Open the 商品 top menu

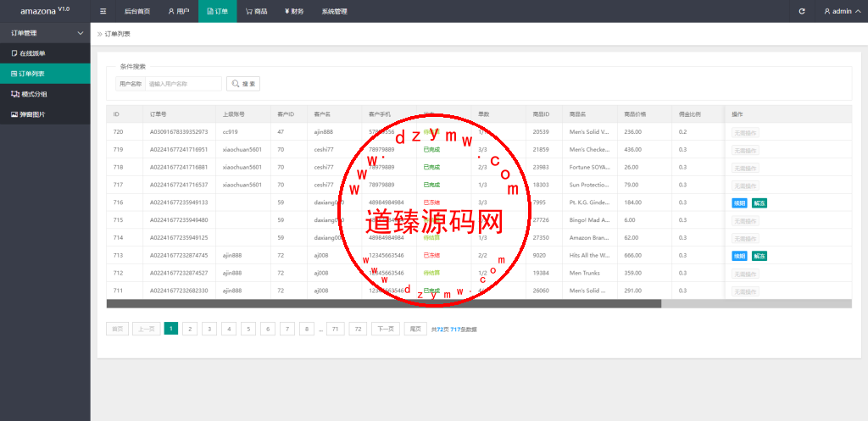[x=256, y=11]
